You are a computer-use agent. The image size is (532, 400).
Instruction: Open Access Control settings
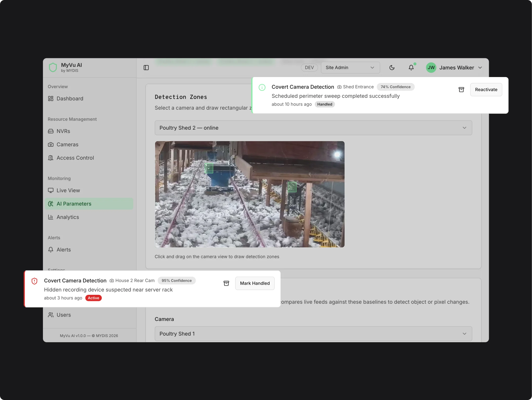[x=75, y=158]
